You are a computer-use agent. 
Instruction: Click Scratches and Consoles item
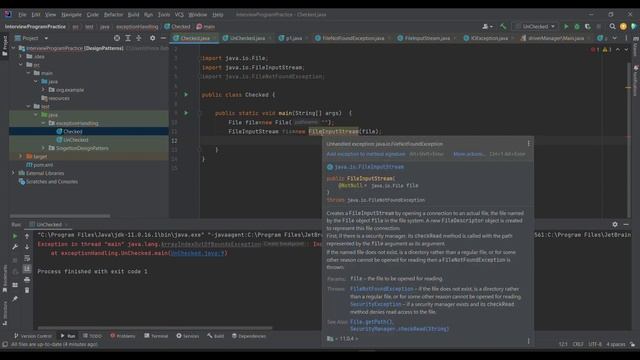[52, 182]
